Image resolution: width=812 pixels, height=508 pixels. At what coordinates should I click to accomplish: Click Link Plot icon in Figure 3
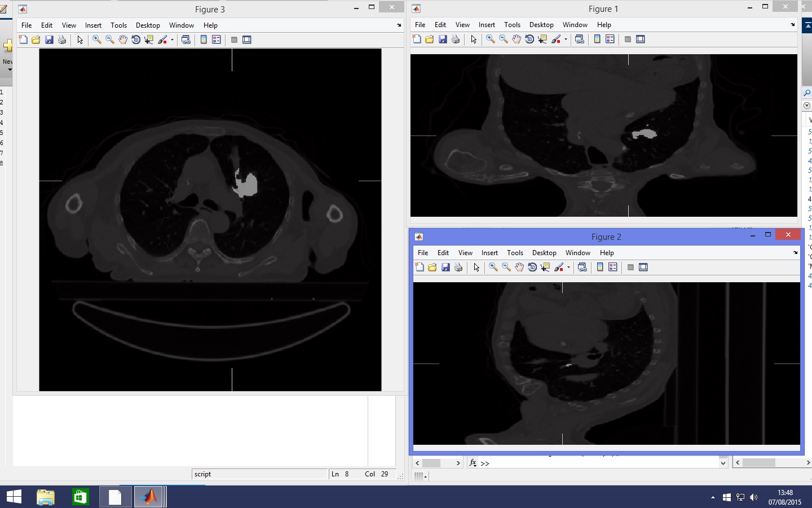186,40
